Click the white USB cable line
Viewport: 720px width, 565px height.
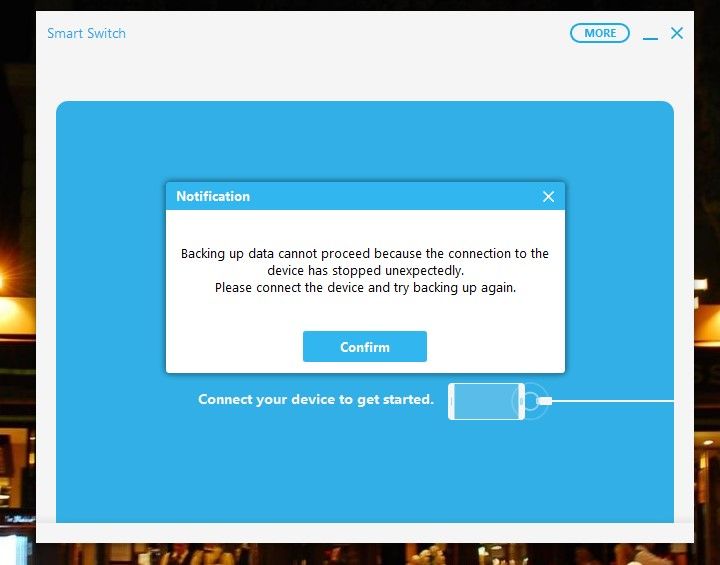(x=615, y=401)
